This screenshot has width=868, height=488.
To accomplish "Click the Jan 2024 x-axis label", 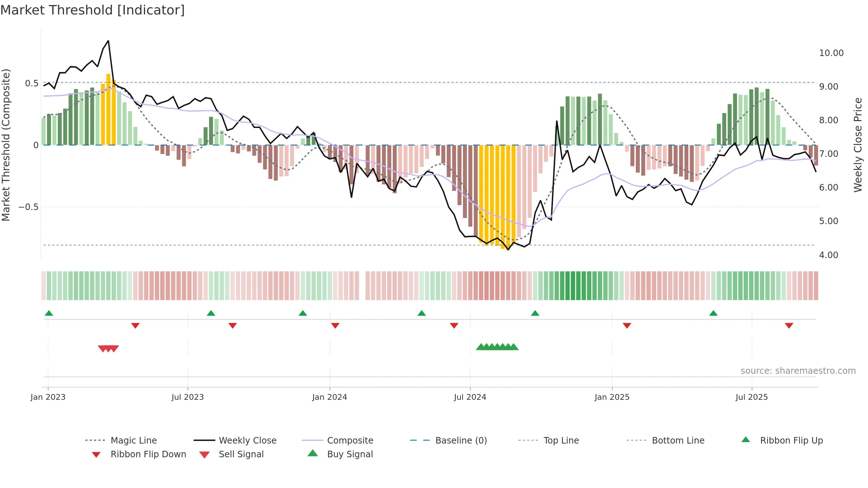I will coord(330,397).
